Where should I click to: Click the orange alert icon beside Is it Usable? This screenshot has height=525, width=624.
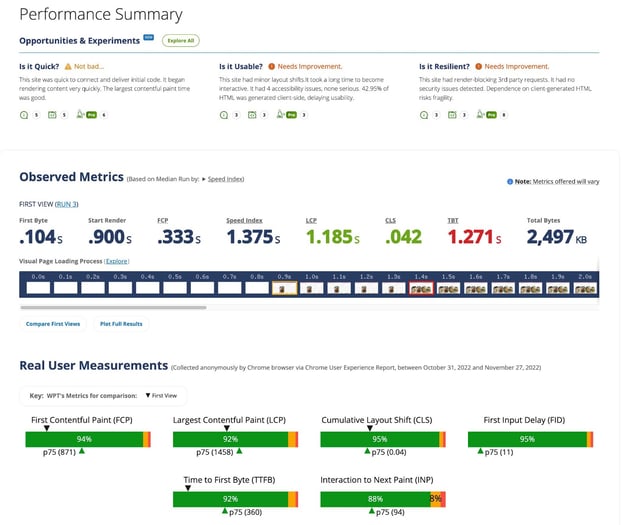click(x=269, y=66)
